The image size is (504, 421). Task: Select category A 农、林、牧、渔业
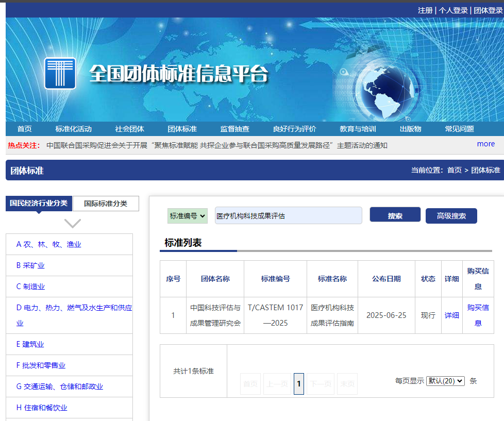pos(48,244)
